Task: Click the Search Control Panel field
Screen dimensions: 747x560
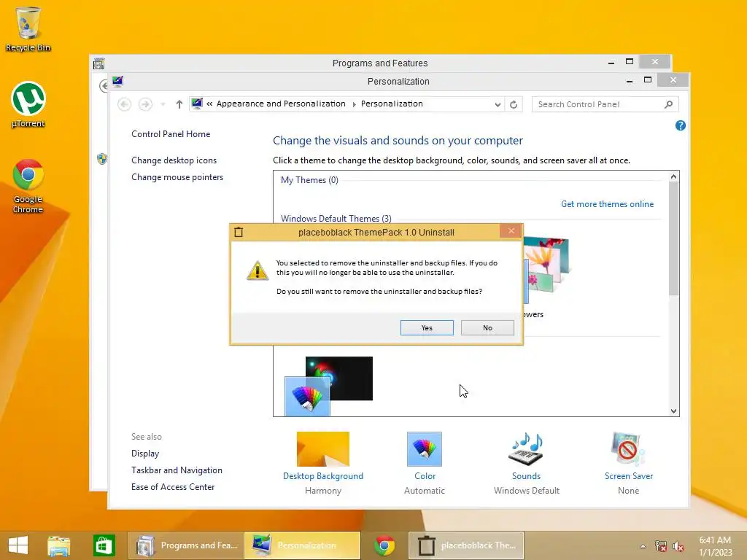Action: tap(605, 104)
